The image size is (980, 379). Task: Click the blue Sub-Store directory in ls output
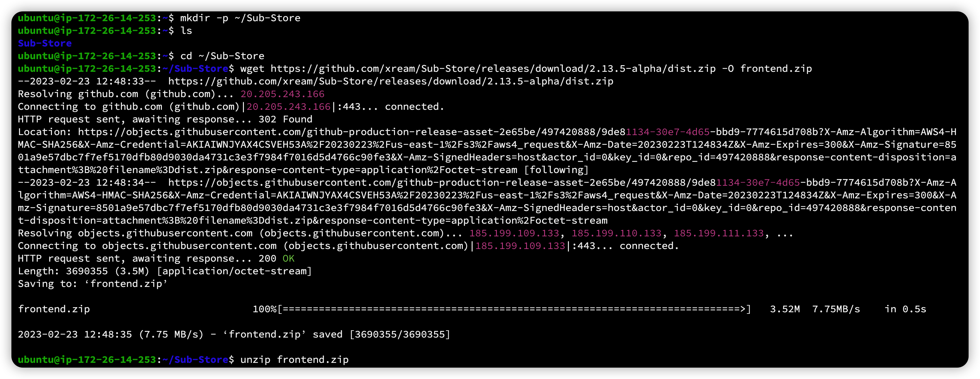tap(45, 43)
